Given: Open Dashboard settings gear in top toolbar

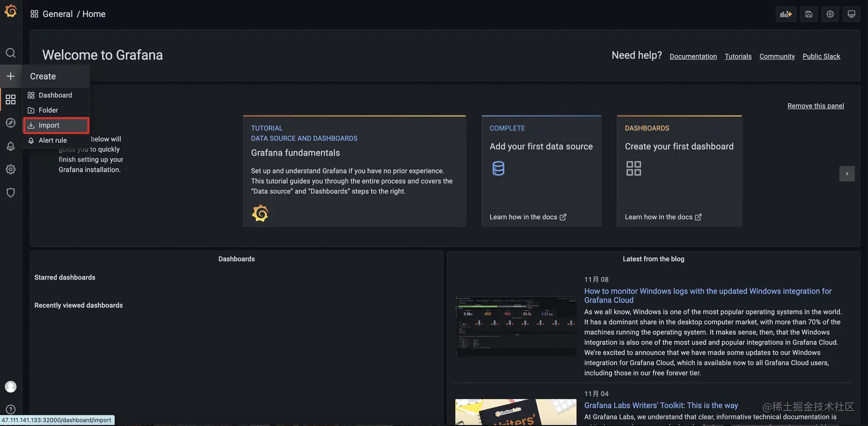Looking at the screenshot, I should pyautogui.click(x=830, y=14).
